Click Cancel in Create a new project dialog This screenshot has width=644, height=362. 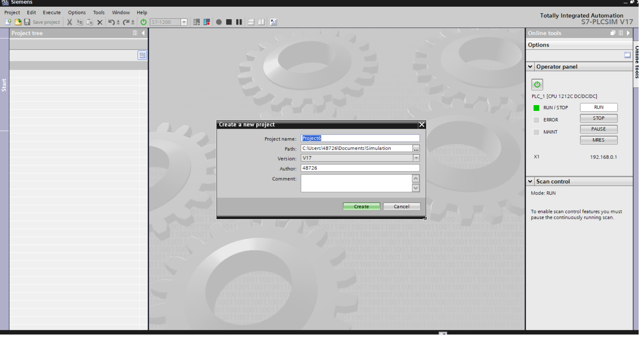click(401, 206)
